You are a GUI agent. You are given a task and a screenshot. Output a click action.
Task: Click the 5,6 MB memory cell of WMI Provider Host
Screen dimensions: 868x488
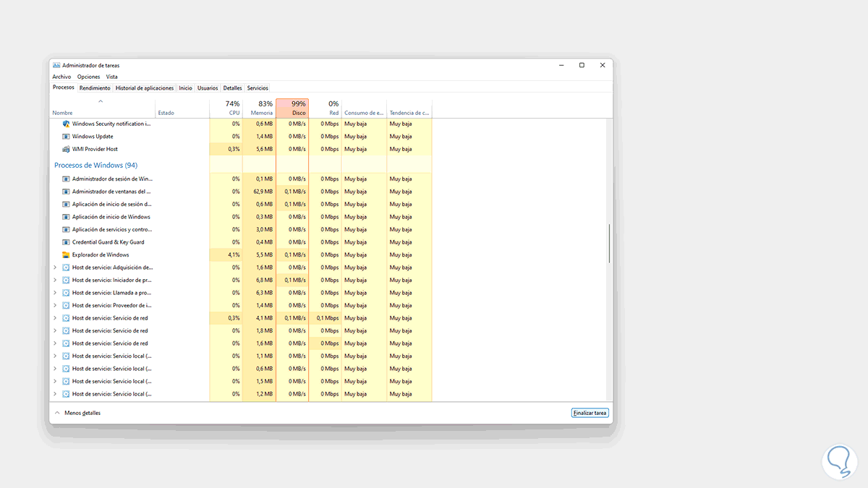click(x=259, y=149)
